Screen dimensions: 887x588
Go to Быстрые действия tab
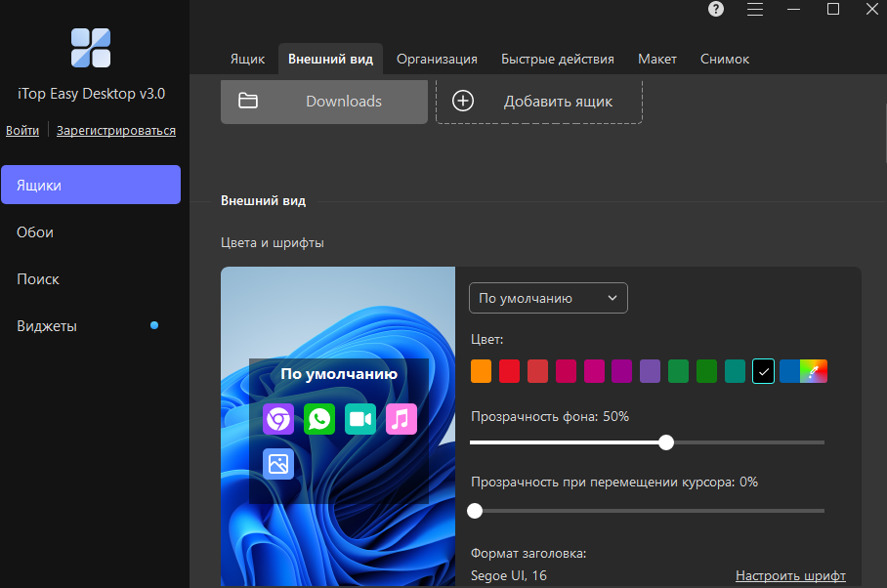pos(557,59)
